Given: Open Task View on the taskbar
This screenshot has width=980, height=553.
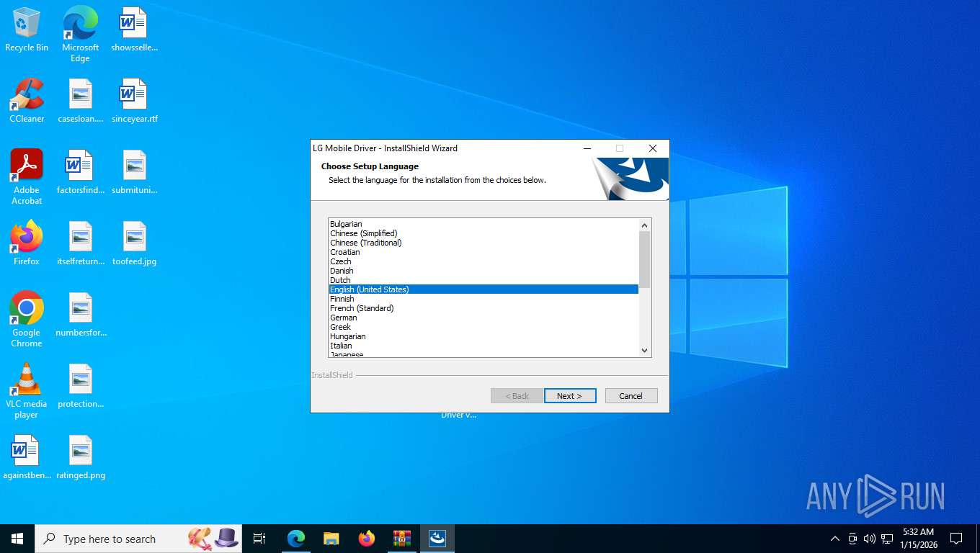Looking at the screenshot, I should (x=259, y=539).
